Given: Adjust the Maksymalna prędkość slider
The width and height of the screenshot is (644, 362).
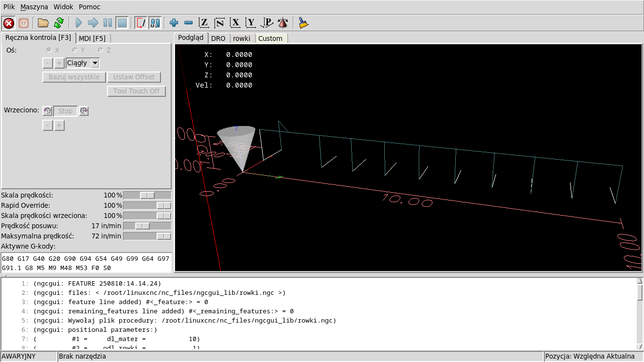Looking at the screenshot, I should click(147, 236).
